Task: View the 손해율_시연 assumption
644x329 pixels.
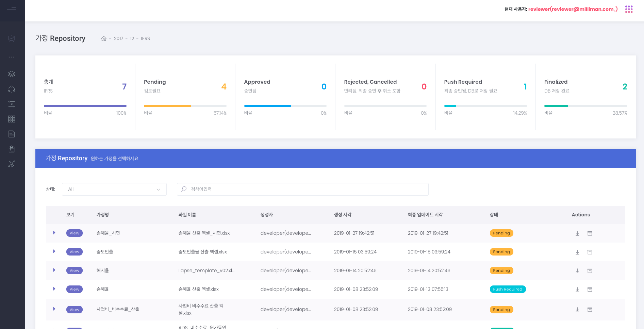Action: tap(75, 233)
